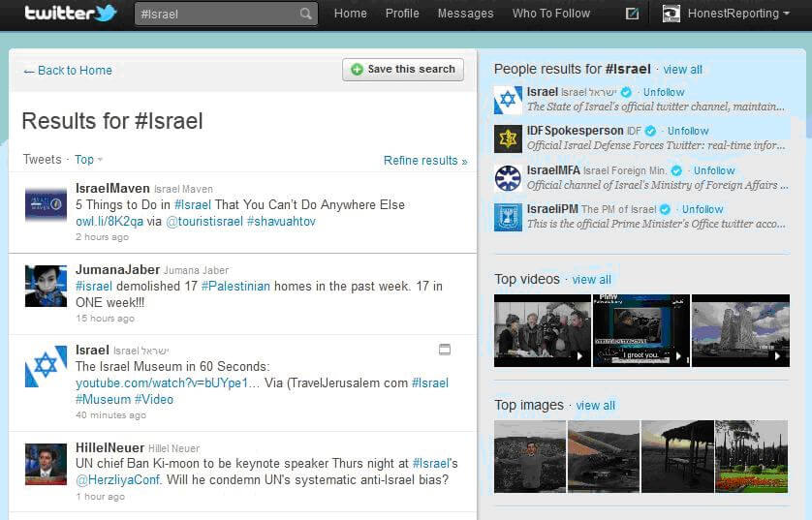Viewport: 812px width, 520px height.
Task: Unfollow the Israel account
Action: click(664, 93)
